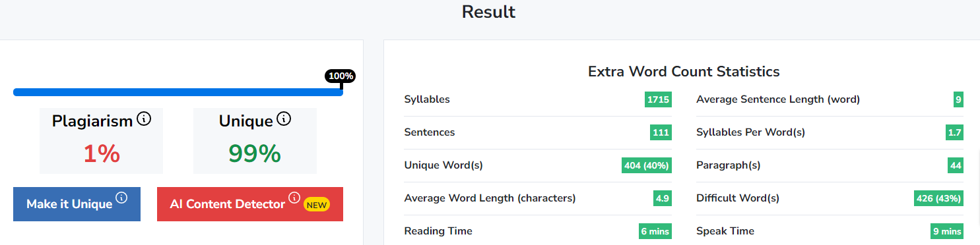
Task: Click the Extra Word Count Statistics heading
Action: click(684, 71)
